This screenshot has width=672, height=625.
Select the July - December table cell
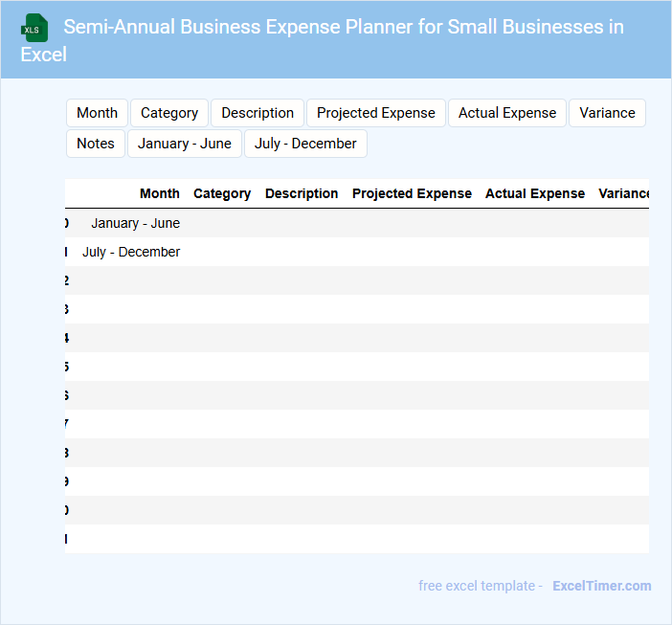[131, 252]
